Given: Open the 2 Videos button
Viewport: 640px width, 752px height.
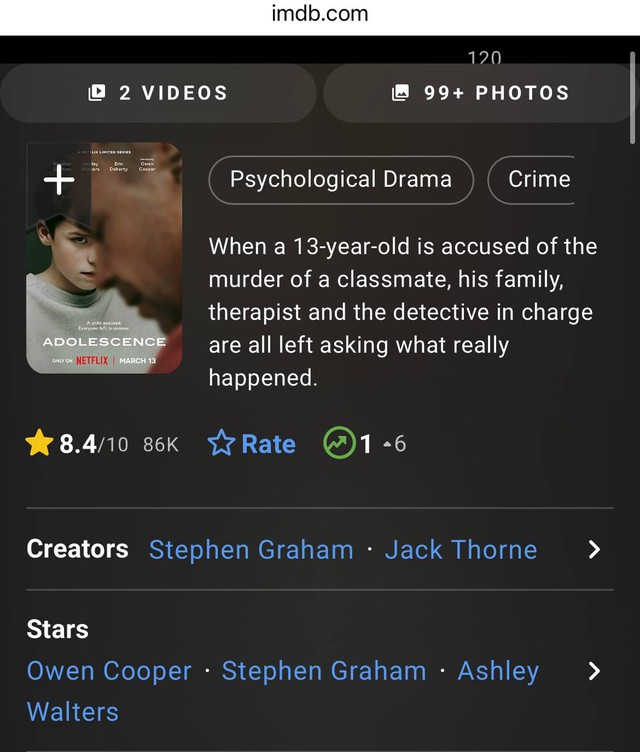Looking at the screenshot, I should click(x=158, y=93).
